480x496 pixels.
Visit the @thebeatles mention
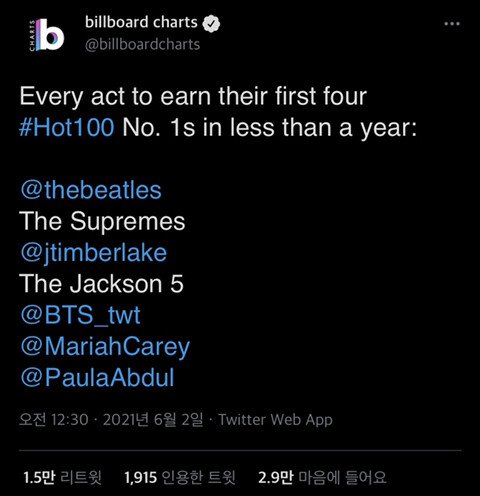[91, 190]
